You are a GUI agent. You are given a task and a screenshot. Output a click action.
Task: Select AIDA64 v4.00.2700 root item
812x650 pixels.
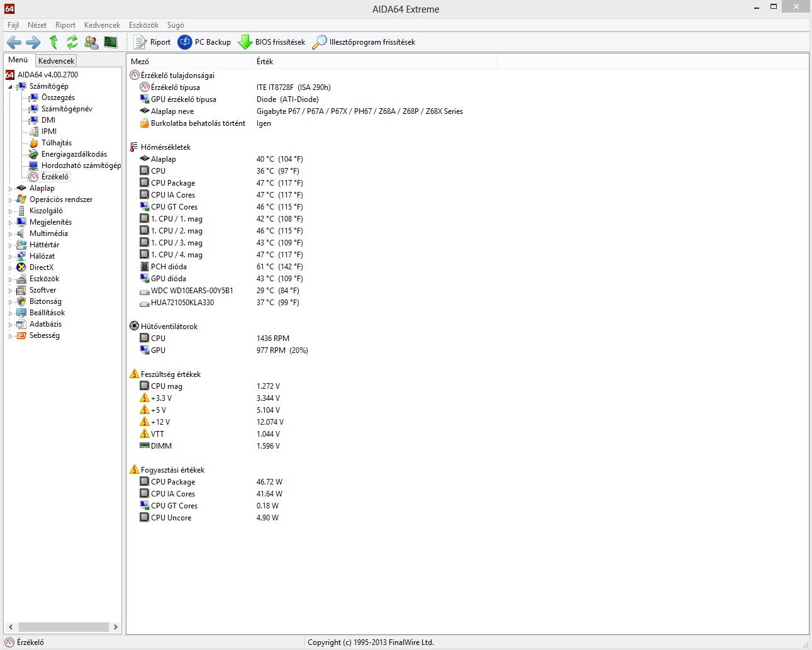[x=48, y=75]
